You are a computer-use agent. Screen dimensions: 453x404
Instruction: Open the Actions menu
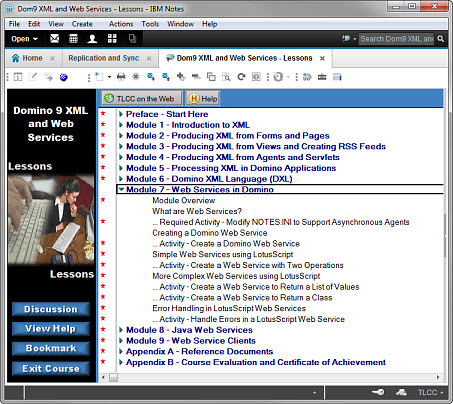121,24
